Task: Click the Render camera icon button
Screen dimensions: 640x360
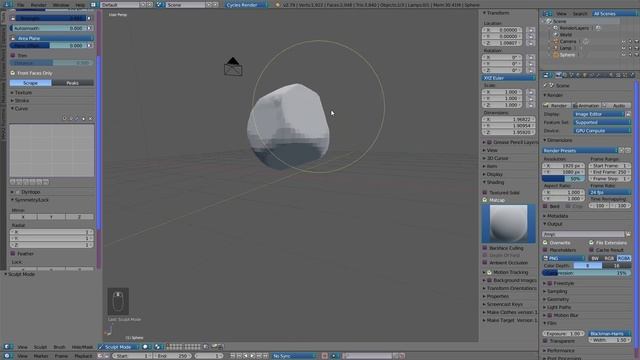Action: pos(547,105)
